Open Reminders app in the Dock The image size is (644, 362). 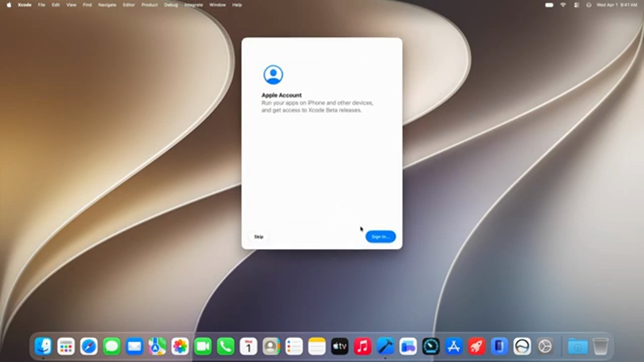[x=294, y=346]
